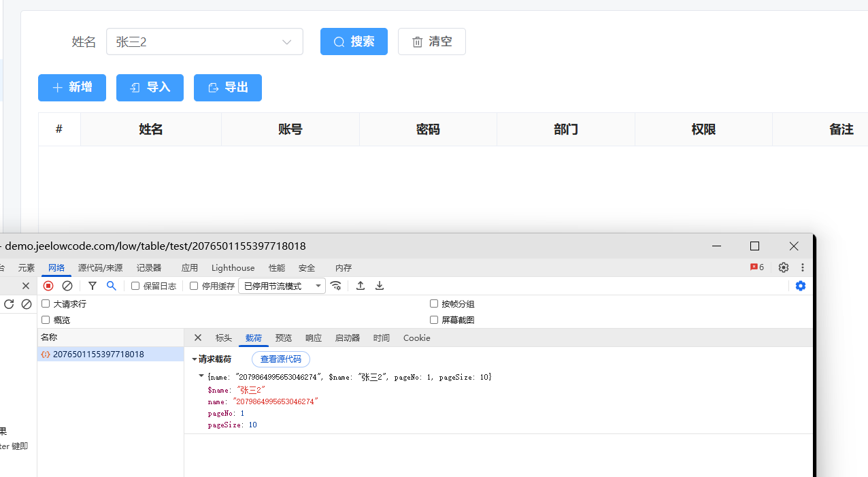Switch to the 元素 Elements tab
Screen dimensions: 868x477
[x=27, y=267]
